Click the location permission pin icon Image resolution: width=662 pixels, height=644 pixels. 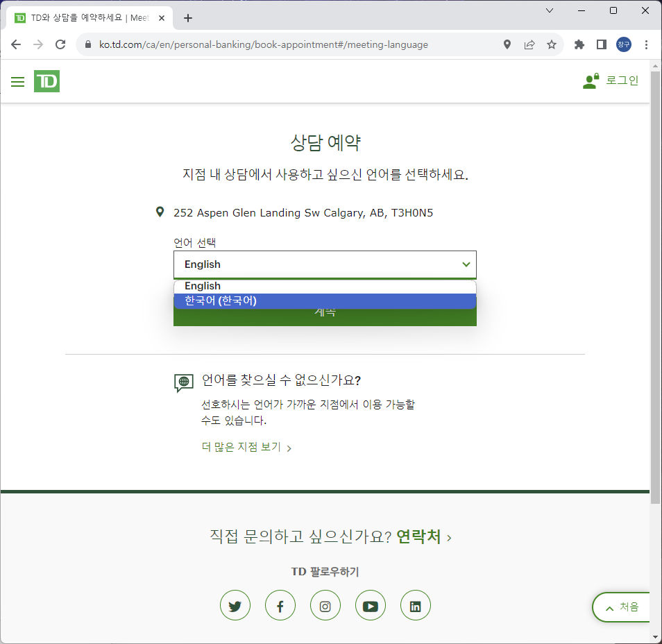[507, 44]
